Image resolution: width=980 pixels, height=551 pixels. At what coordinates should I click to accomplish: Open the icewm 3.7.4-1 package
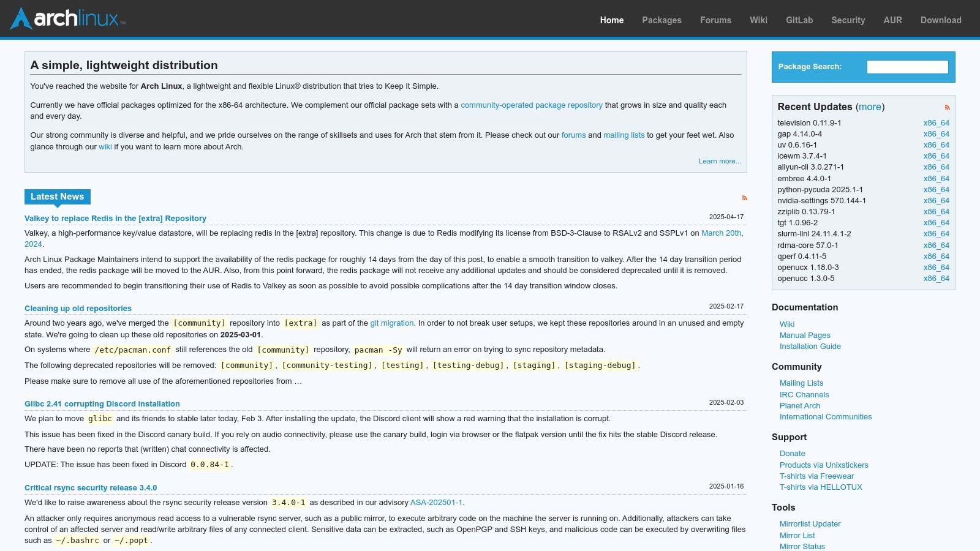click(x=802, y=156)
